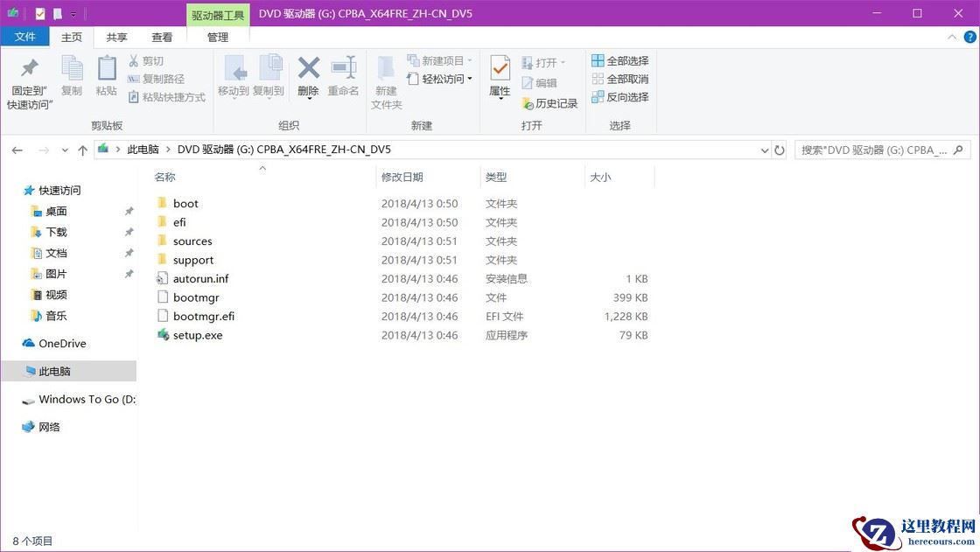The image size is (980, 552).
Task: Delete with the 删除 ribbon icon
Action: click(308, 77)
